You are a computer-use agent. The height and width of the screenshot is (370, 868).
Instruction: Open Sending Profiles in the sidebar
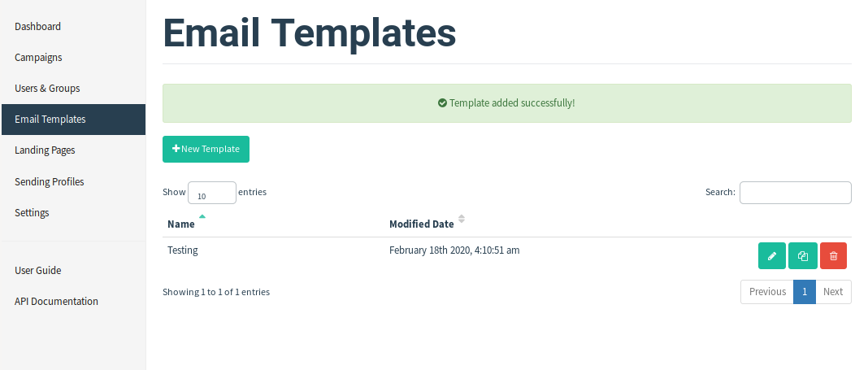coord(49,181)
